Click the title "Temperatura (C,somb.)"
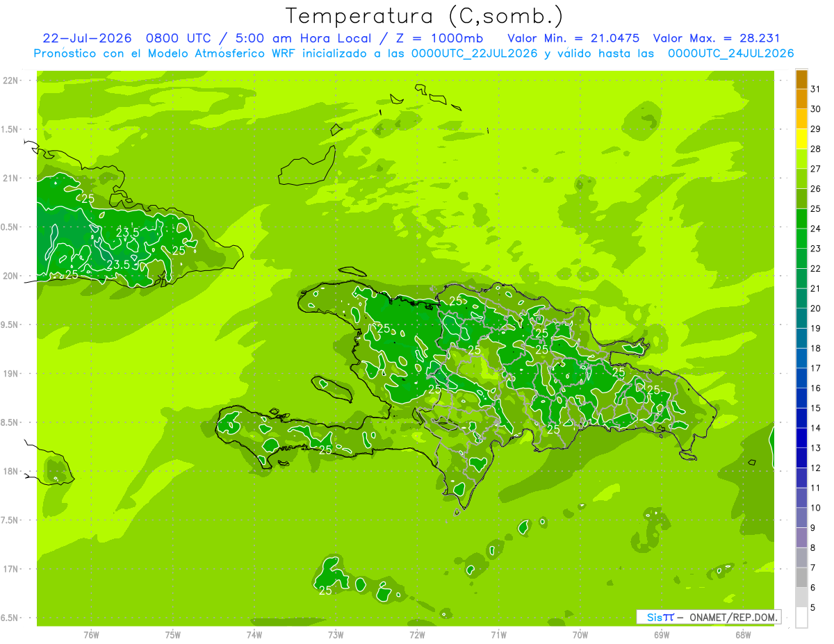 (425, 17)
